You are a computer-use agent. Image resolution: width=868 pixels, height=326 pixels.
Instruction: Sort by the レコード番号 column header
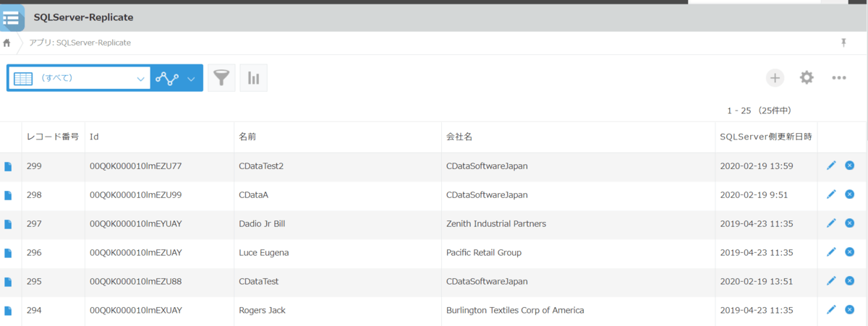[52, 137]
